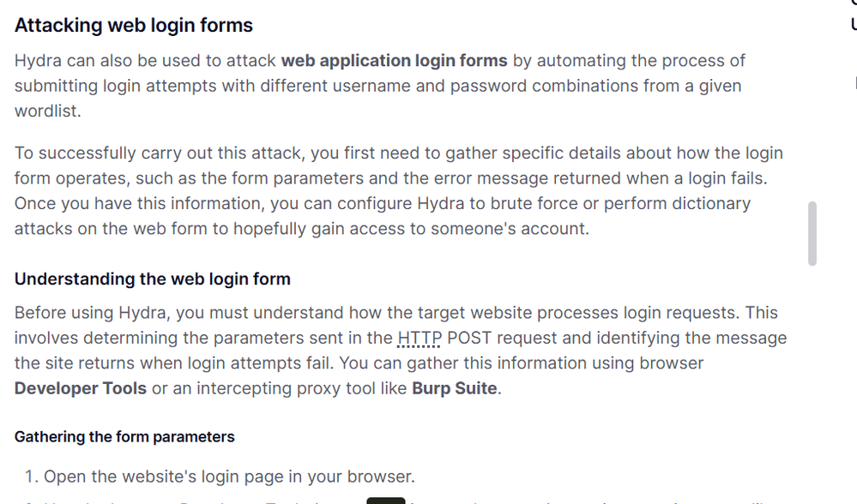Screen dimensions: 857x504
Task: Select the 'Understanding the web login form' heading
Action: pos(153,279)
